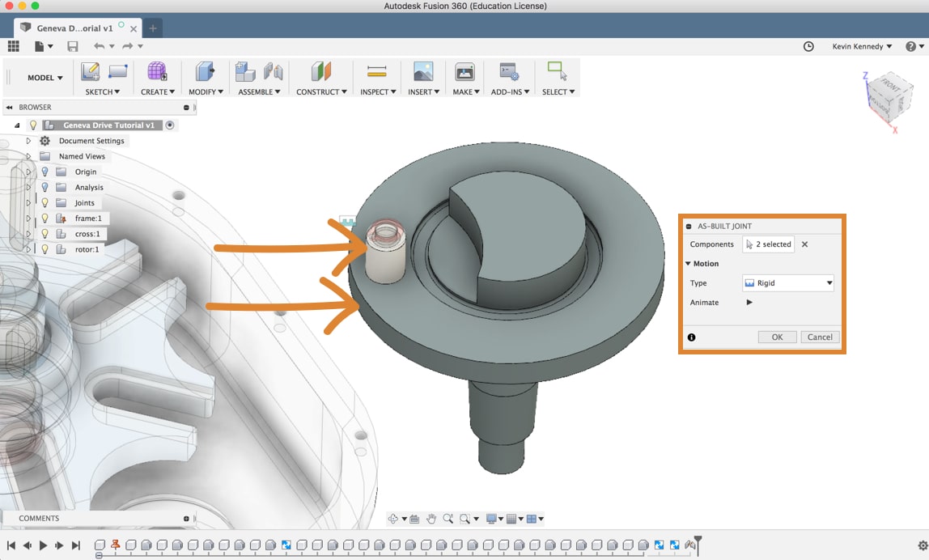Click the Save icon
Screen dimensions: 929x560
(x=72, y=46)
